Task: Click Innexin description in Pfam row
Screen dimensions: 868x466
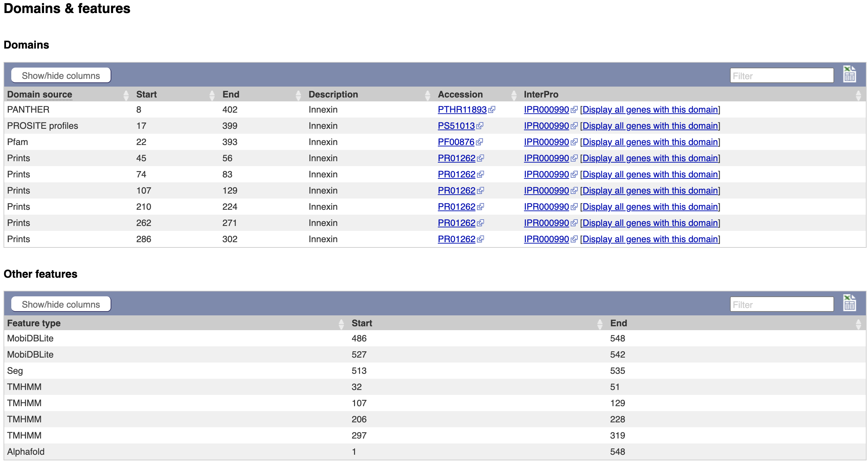Action: click(323, 142)
